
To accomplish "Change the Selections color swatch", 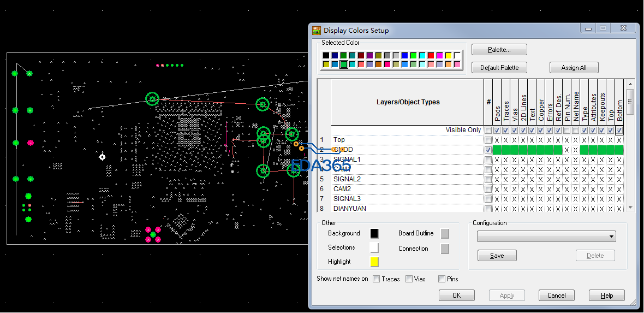I will 374,247.
